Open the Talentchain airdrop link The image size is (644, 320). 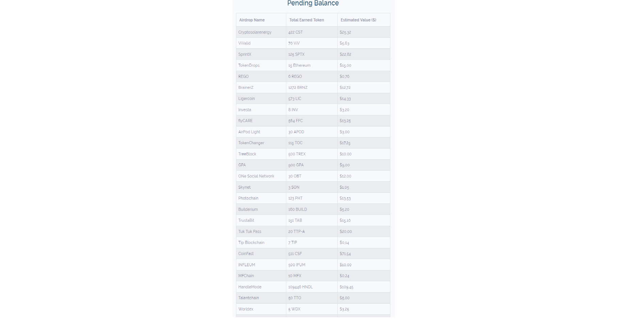tap(248, 298)
